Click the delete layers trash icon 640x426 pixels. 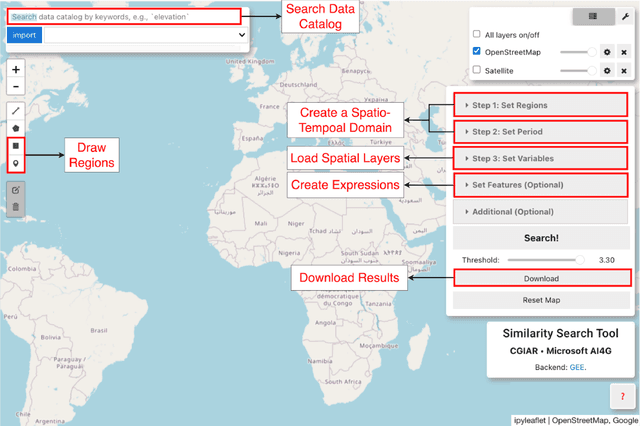[16, 207]
